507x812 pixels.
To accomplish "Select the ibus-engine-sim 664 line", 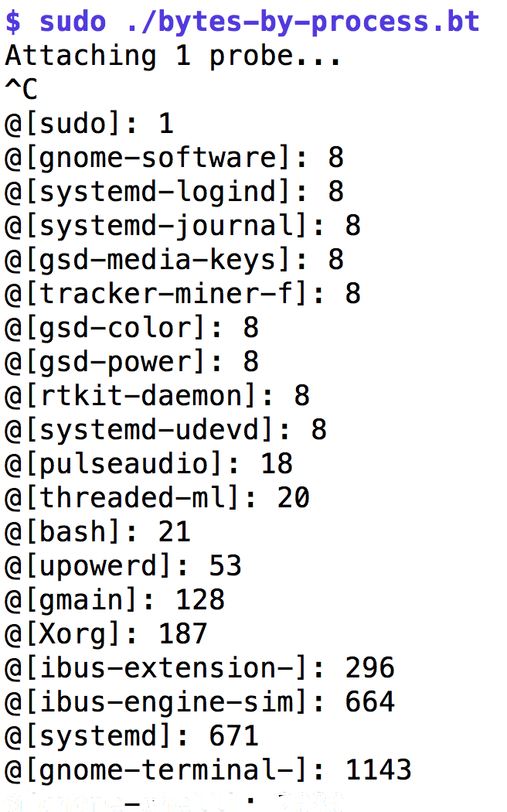I will [199, 702].
